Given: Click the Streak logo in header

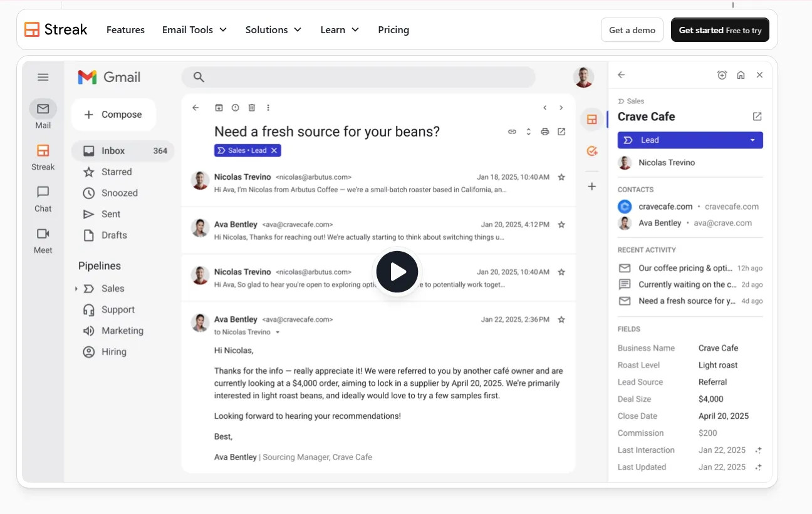Looking at the screenshot, I should (x=56, y=29).
